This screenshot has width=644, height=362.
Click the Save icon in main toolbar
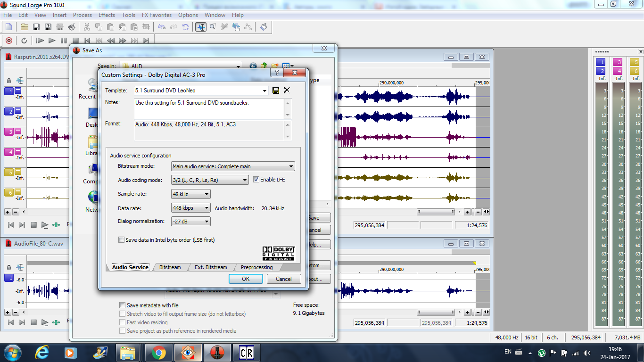click(36, 27)
